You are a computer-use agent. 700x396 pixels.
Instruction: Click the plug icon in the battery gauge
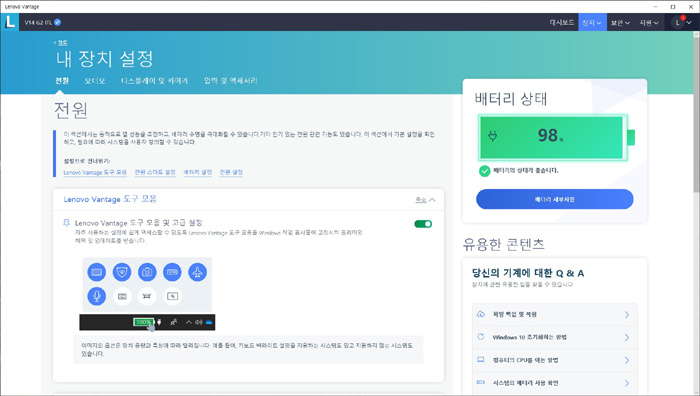tap(492, 136)
